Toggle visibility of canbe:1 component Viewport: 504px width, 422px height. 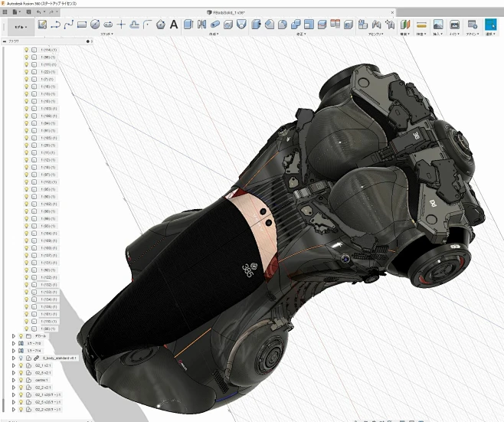pyautogui.click(x=21, y=380)
